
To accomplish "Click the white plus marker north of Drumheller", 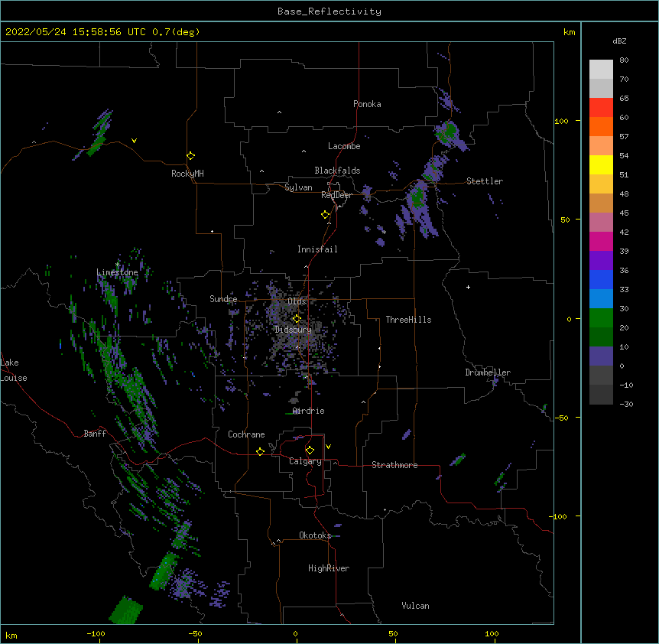I will click(x=468, y=287).
